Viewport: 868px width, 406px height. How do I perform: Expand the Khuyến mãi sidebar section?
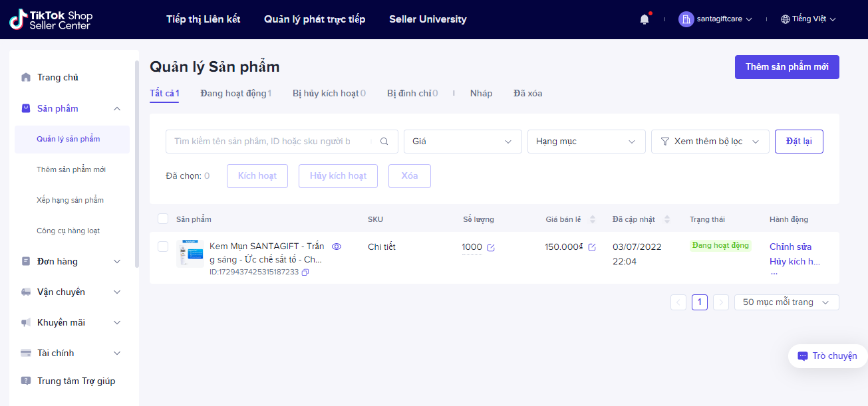coord(117,322)
